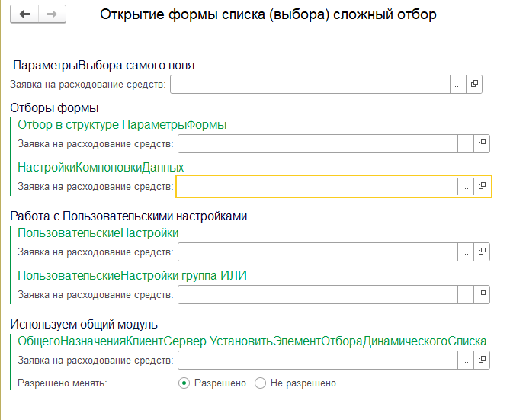
Task: Open value icon in ОбщегоНазначенияКлиентСервер field
Action: [x=482, y=361]
